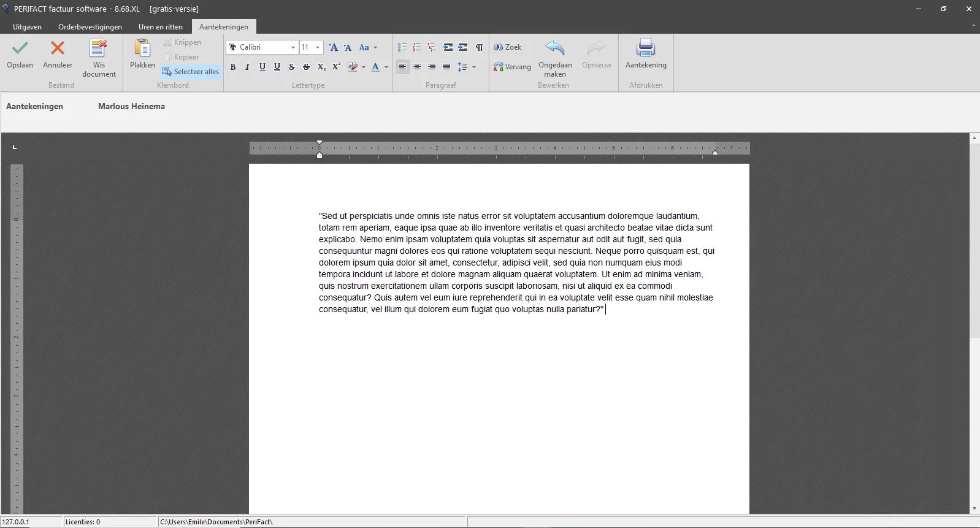
Task: Toggle double underline formatting
Action: tap(277, 67)
